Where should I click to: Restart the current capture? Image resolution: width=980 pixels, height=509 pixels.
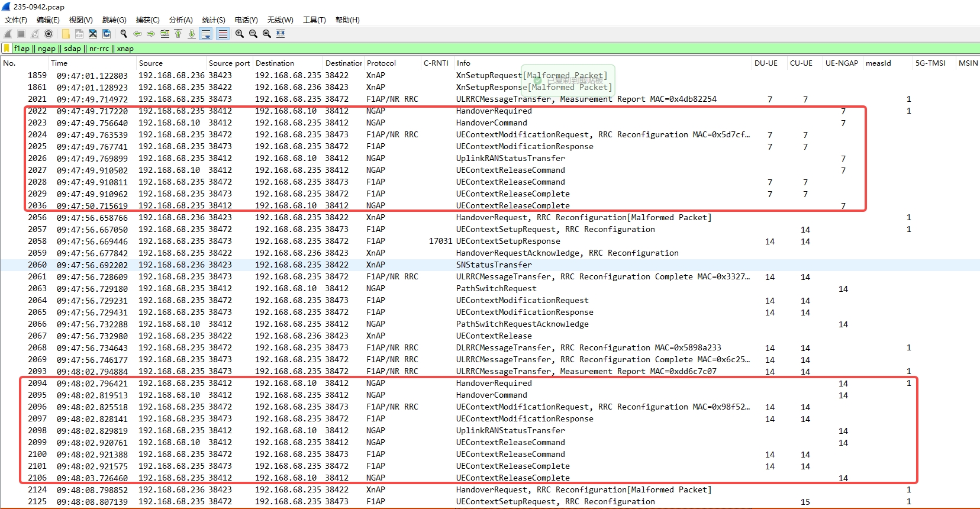(35, 34)
